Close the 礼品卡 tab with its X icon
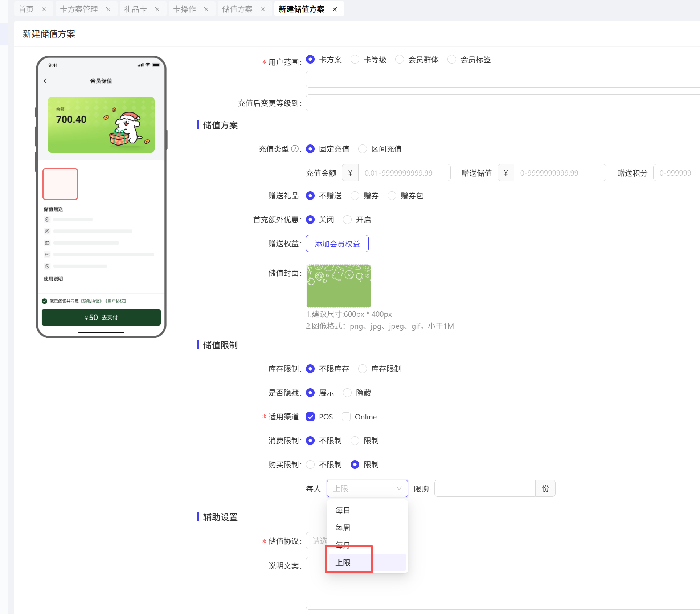 (157, 9)
